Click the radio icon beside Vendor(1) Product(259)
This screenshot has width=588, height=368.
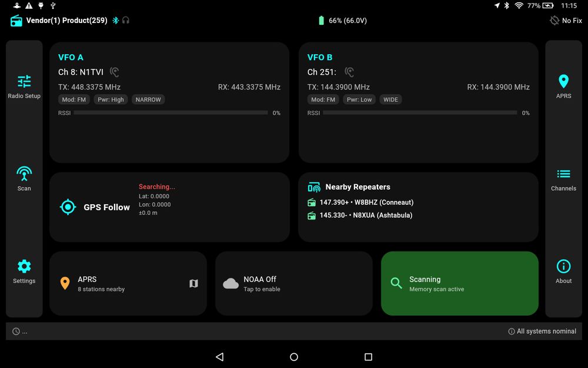click(16, 21)
